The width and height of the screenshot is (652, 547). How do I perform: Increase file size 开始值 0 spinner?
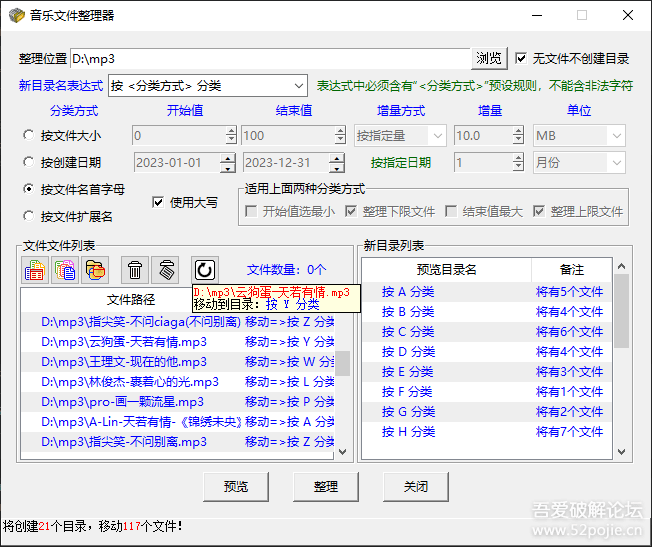tap(231, 131)
